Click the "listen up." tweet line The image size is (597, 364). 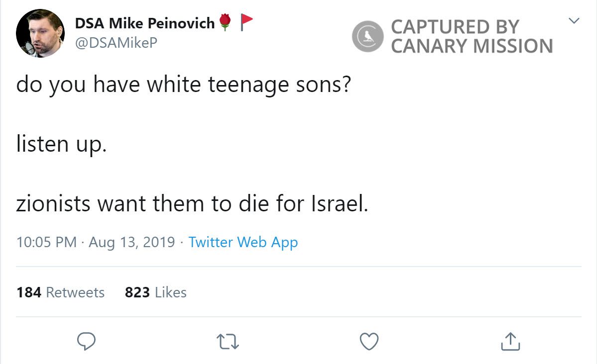[x=61, y=144]
